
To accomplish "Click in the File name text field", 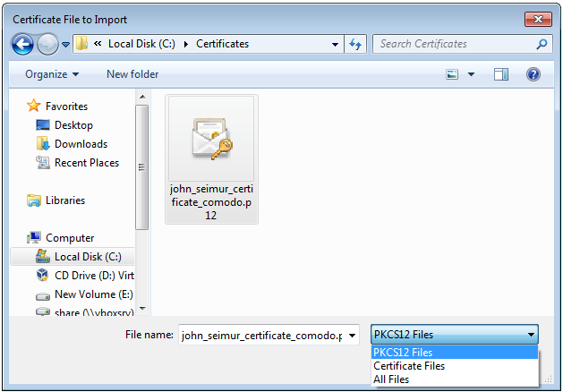I will 261,336.
